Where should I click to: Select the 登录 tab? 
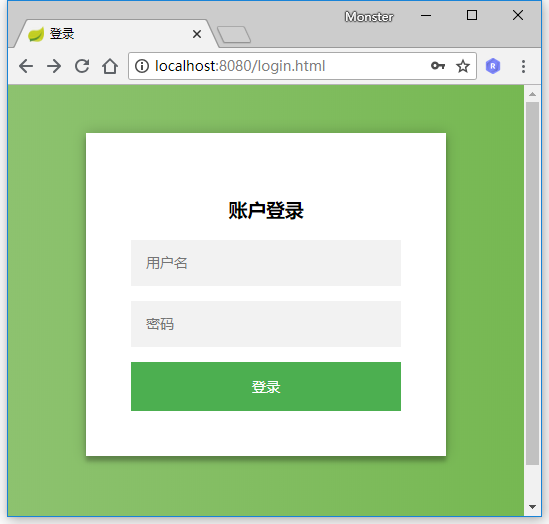116,34
